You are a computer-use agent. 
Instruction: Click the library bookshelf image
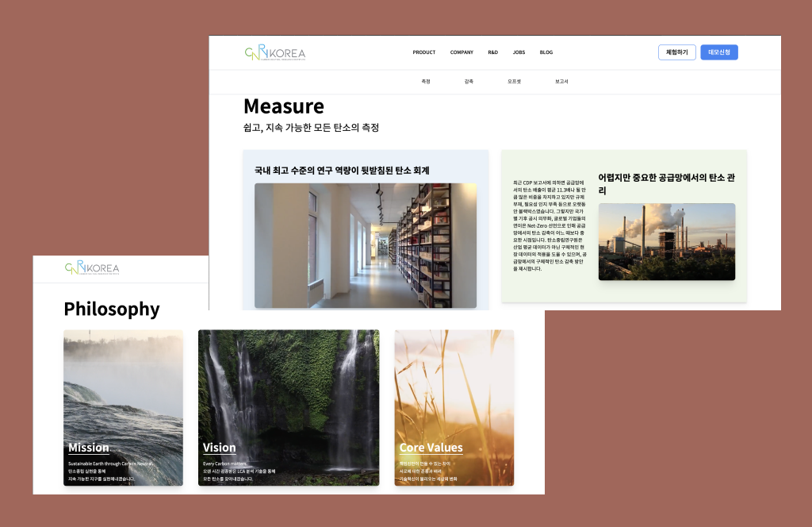(x=366, y=245)
